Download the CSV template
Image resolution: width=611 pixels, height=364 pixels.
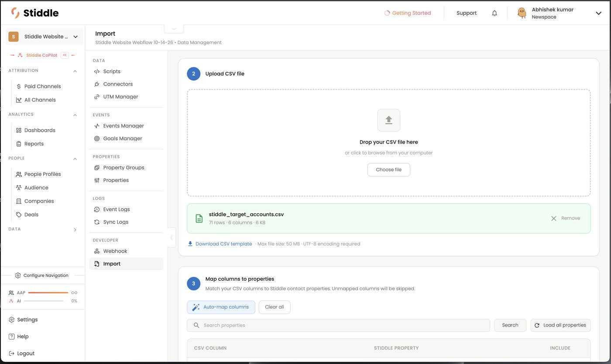pyautogui.click(x=220, y=244)
